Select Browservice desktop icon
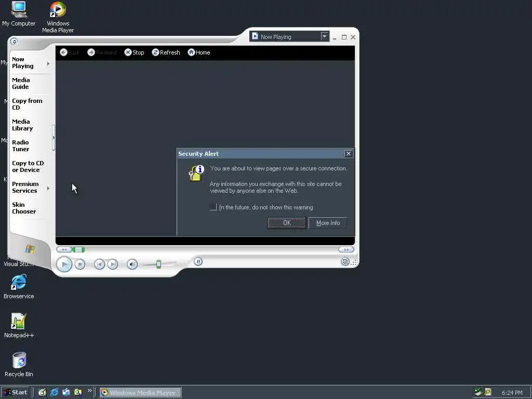 pyautogui.click(x=19, y=287)
